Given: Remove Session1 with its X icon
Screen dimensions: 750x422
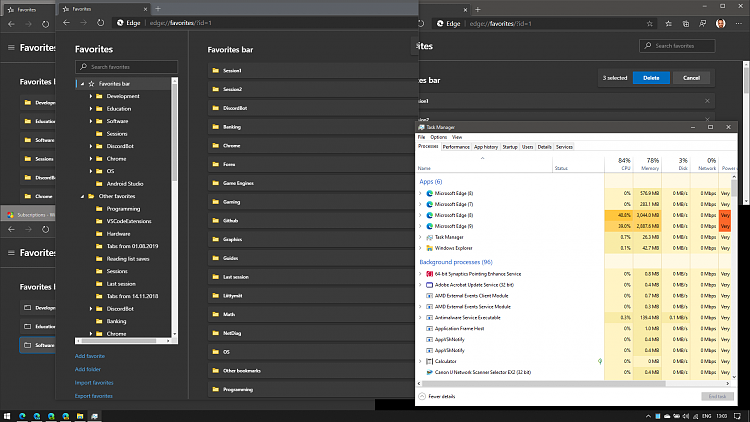Looking at the screenshot, I should (707, 101).
